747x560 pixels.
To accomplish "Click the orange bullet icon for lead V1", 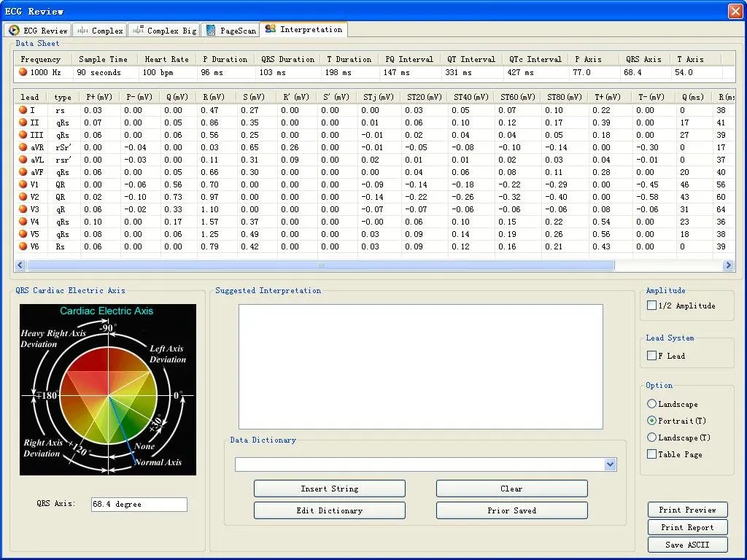I will tap(23, 184).
